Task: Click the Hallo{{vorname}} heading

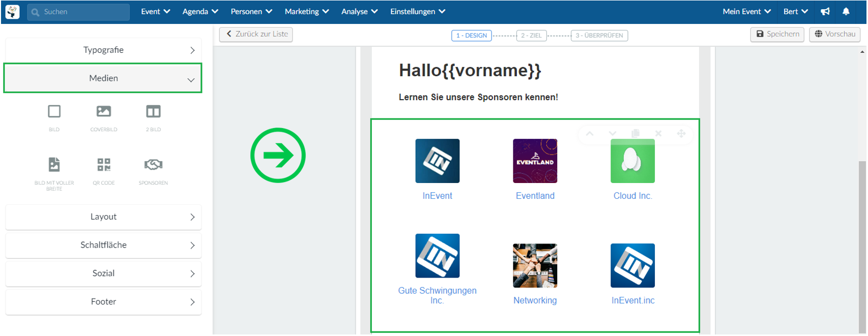Action: [470, 70]
